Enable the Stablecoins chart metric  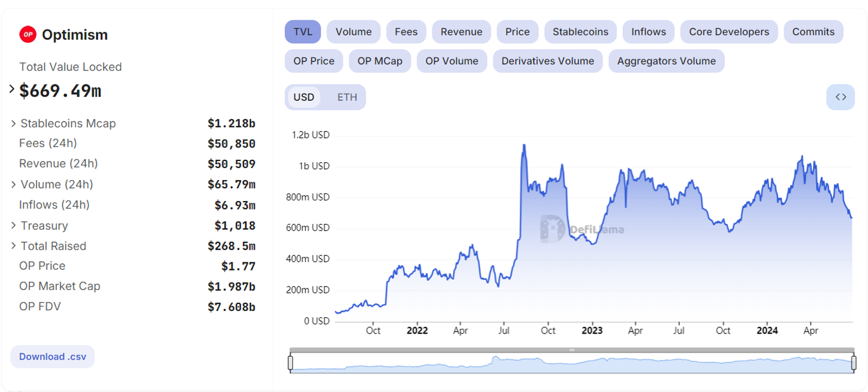click(580, 32)
